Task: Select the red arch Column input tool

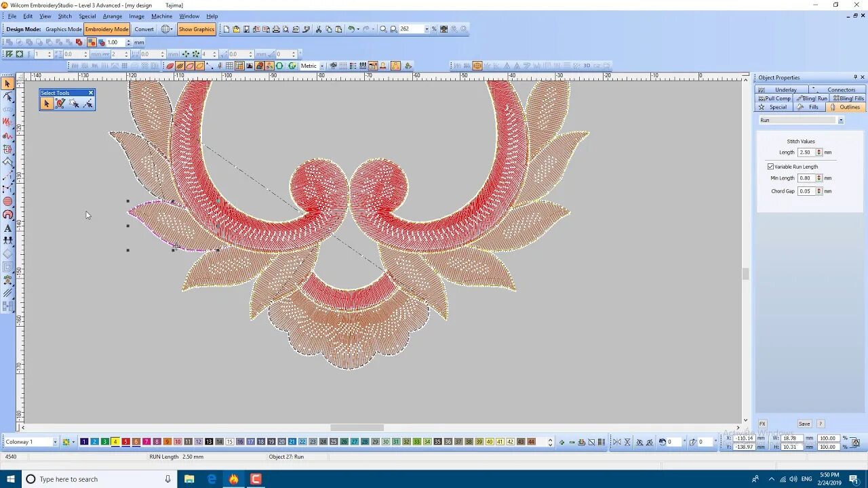Action: tap(7, 215)
